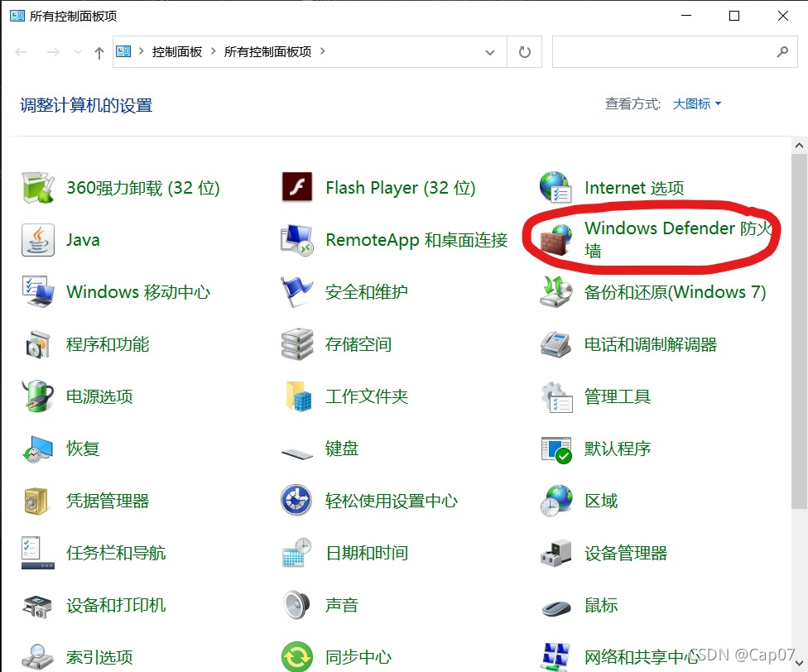This screenshot has height=672, width=808.
Task: Click the 管理工具 gear icon
Action: [x=556, y=396]
